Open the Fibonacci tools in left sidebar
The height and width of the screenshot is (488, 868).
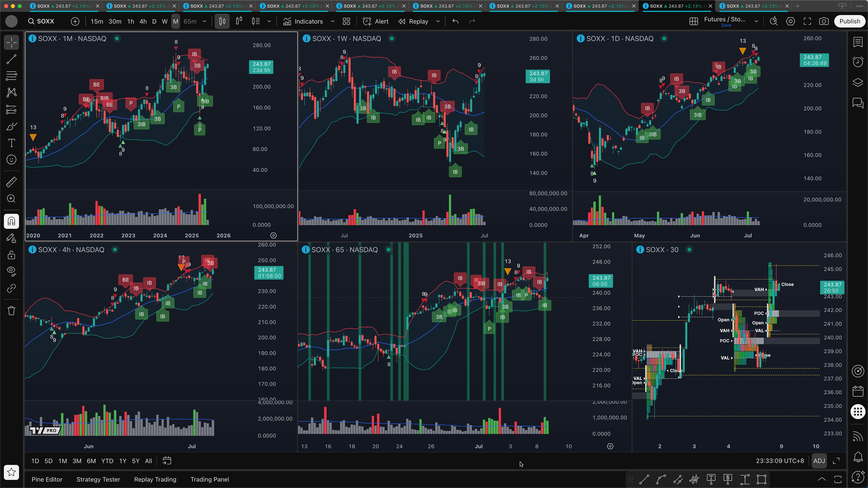click(x=12, y=76)
